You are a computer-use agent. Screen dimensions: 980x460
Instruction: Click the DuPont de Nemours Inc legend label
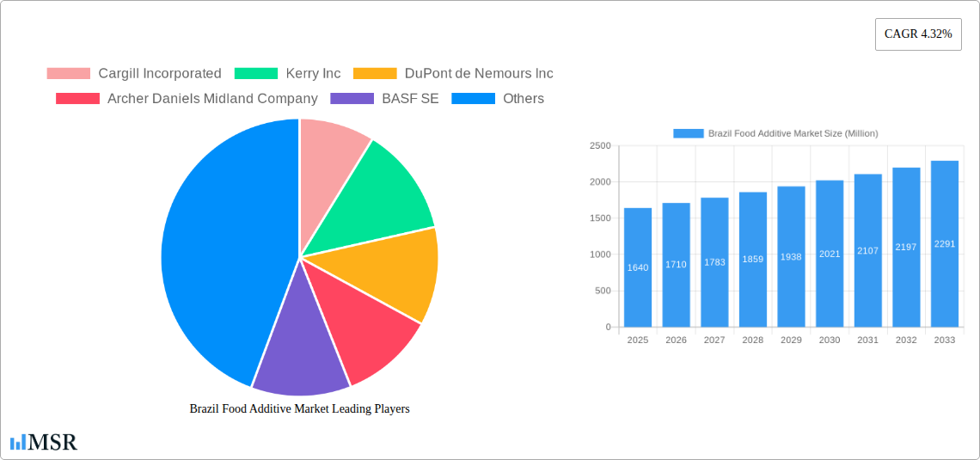click(479, 74)
